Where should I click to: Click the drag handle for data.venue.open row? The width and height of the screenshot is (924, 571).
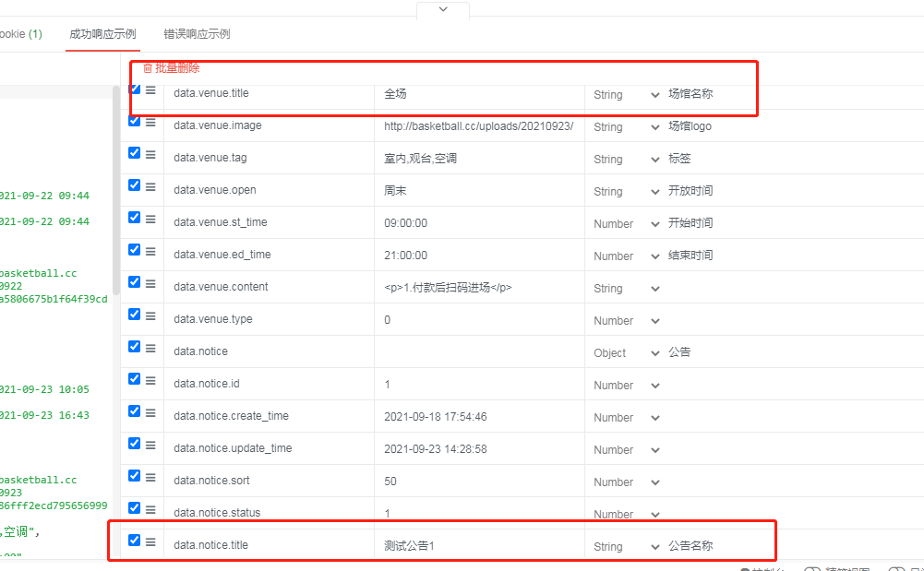150,187
